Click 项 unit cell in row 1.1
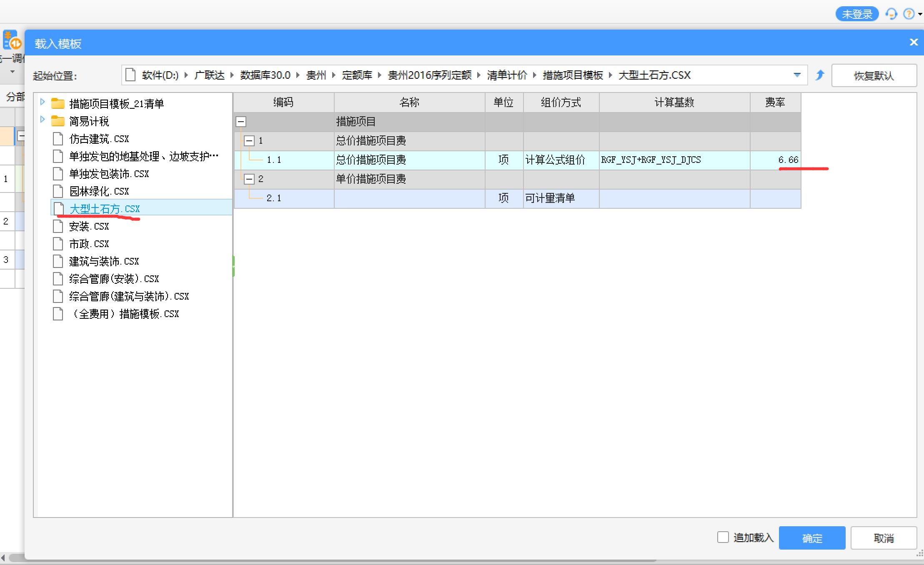This screenshot has height=565, width=924. pyautogui.click(x=504, y=160)
